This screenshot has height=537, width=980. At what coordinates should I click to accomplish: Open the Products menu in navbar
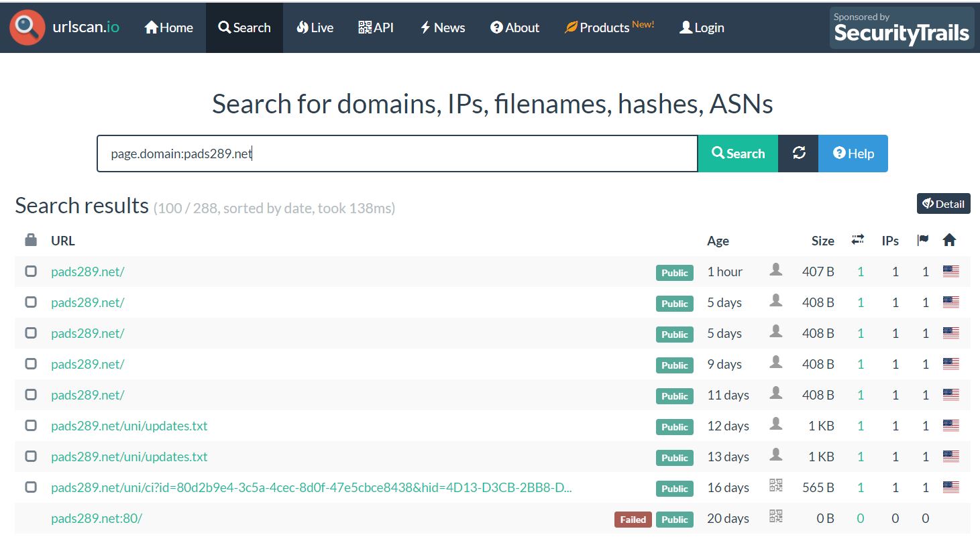[x=608, y=27]
